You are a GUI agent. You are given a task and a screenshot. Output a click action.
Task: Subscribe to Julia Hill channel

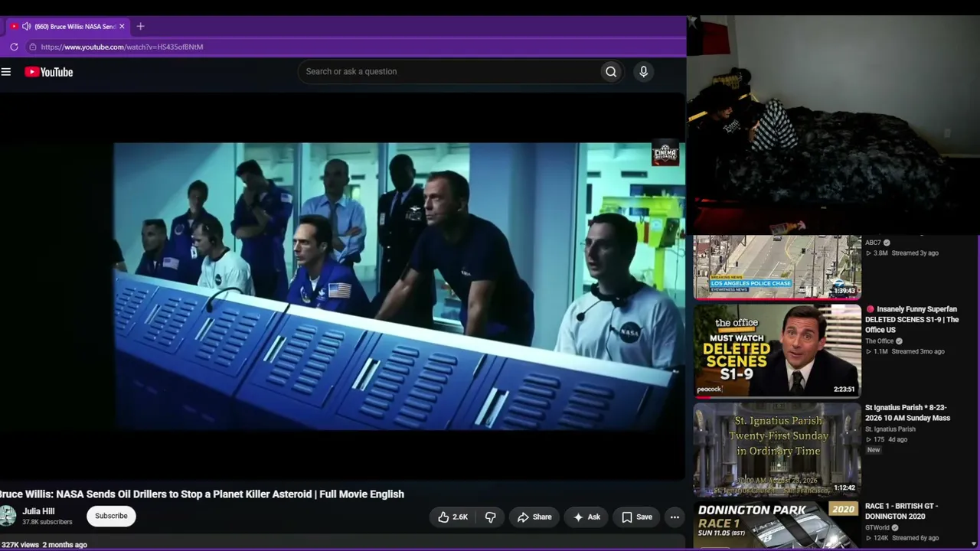111,516
